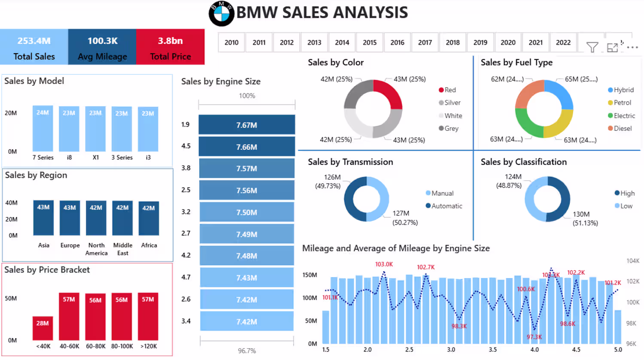Select year 2010 in the slicer
This screenshot has width=644, height=360.
click(x=231, y=42)
